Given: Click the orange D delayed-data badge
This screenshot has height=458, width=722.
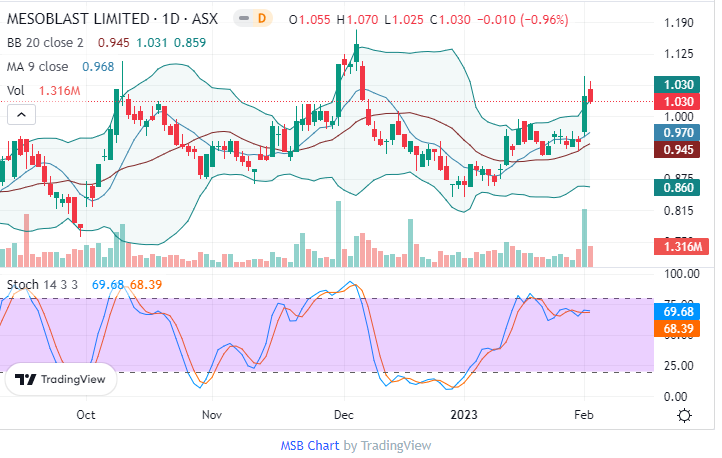Looking at the screenshot, I should coord(262,19).
